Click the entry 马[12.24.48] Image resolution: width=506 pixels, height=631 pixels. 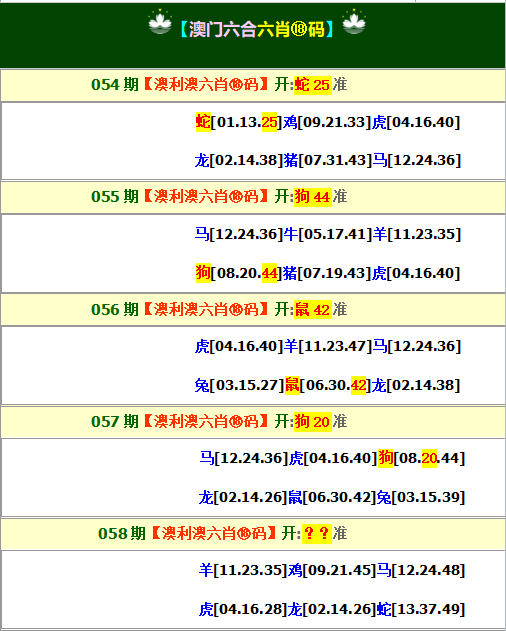(421, 570)
